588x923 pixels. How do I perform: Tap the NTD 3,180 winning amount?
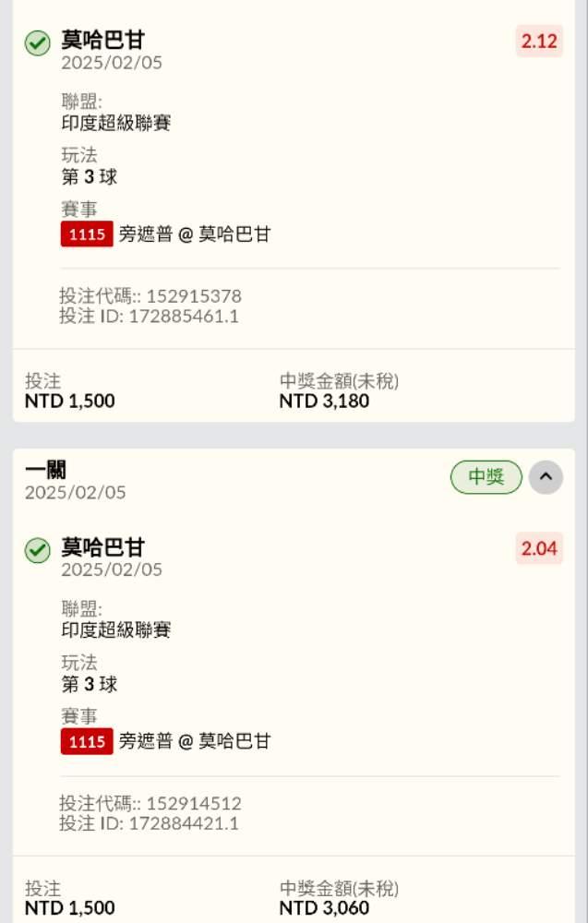(324, 402)
